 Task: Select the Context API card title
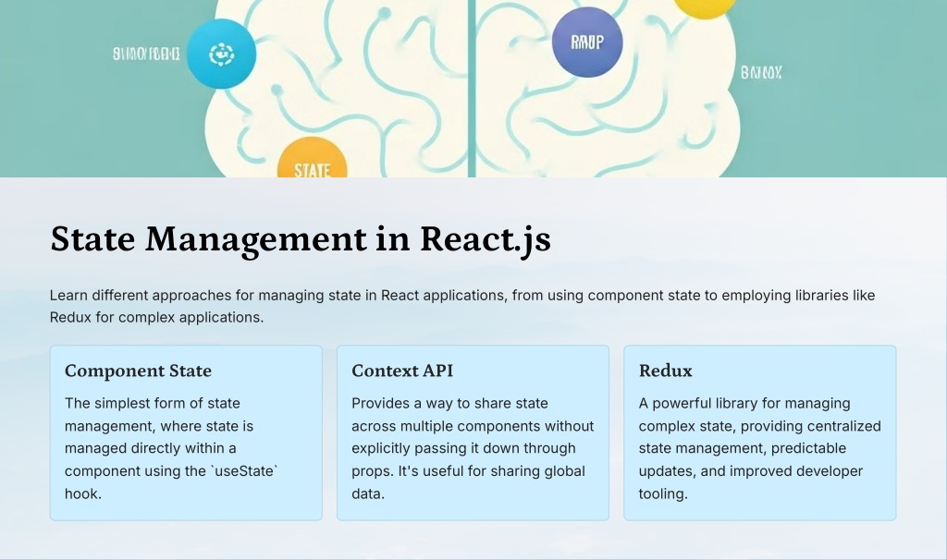(x=402, y=371)
